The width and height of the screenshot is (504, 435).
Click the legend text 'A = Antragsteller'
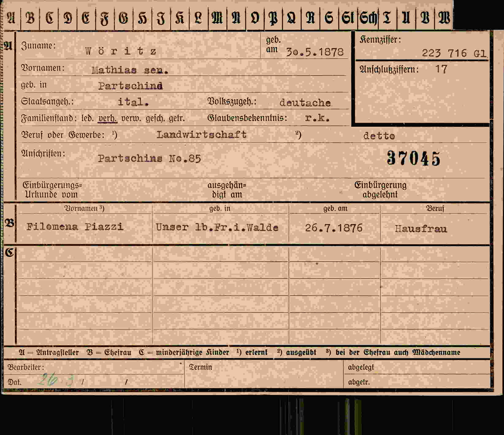(49, 352)
